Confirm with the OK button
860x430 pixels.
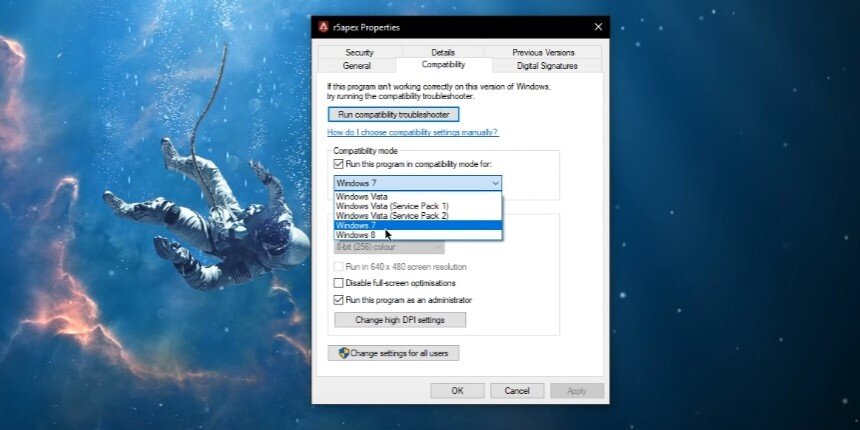[457, 391]
